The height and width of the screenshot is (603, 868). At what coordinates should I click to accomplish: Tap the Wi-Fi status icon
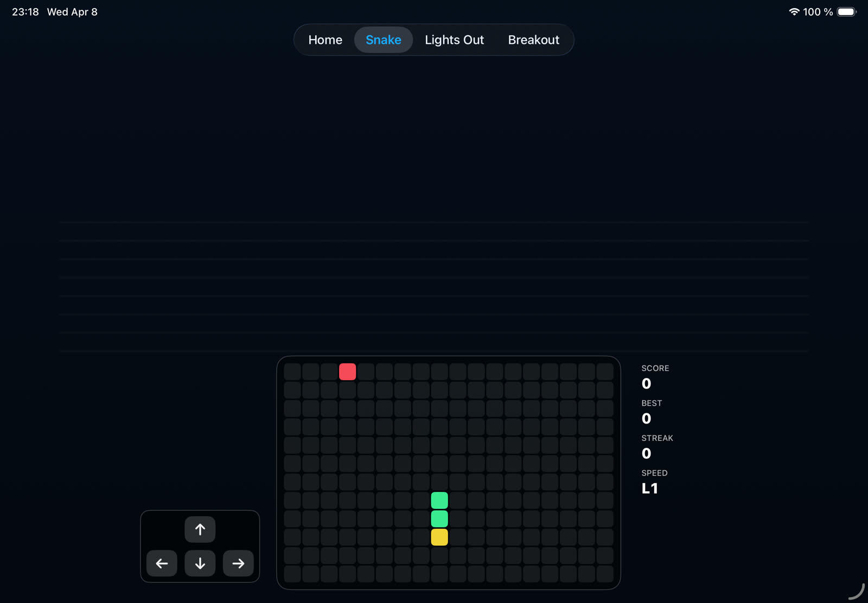click(794, 12)
